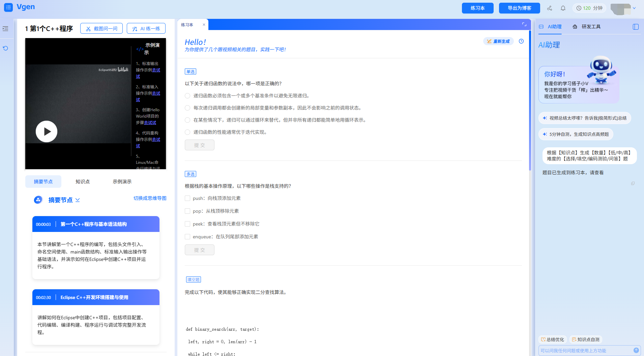Check enqueue：在队列尾部添加元素
The height and width of the screenshot is (356, 644).
coord(187,237)
